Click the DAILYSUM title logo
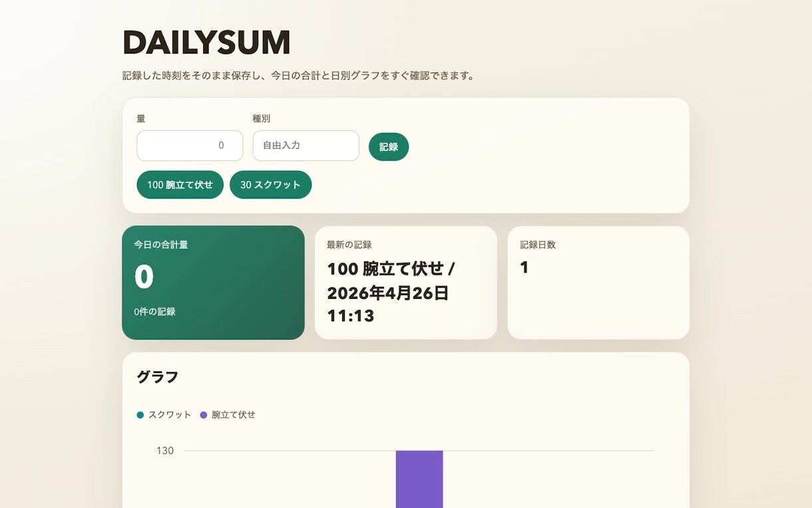 [x=206, y=43]
